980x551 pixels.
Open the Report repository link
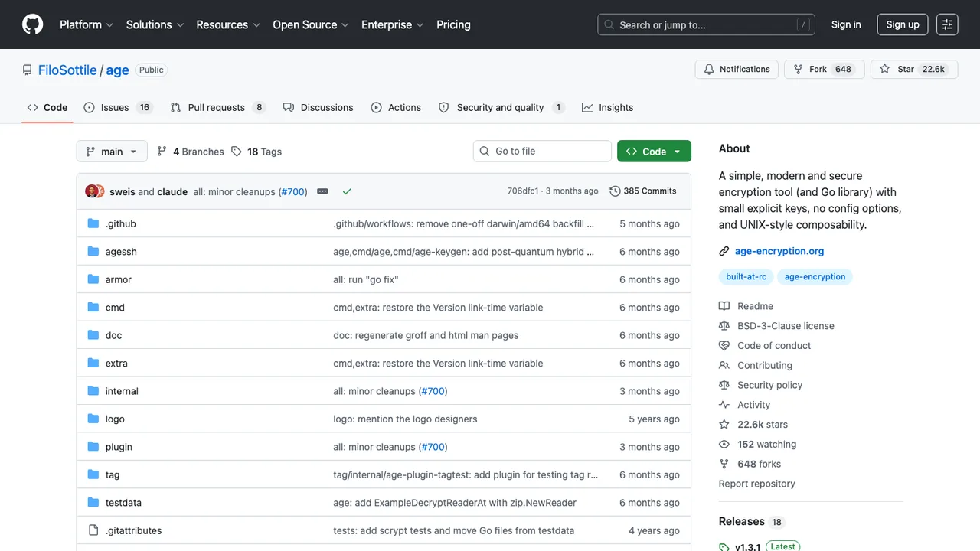tap(756, 484)
